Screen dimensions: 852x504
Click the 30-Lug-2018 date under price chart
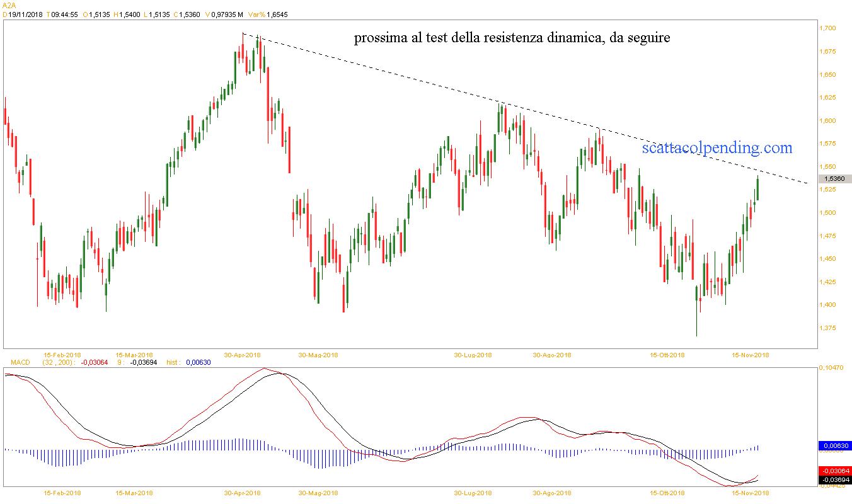(x=473, y=355)
